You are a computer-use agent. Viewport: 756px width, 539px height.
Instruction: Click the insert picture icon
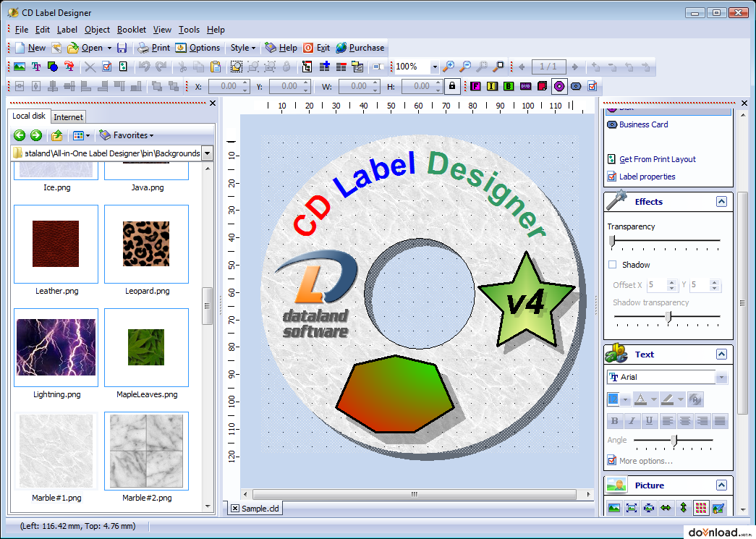(x=20, y=67)
